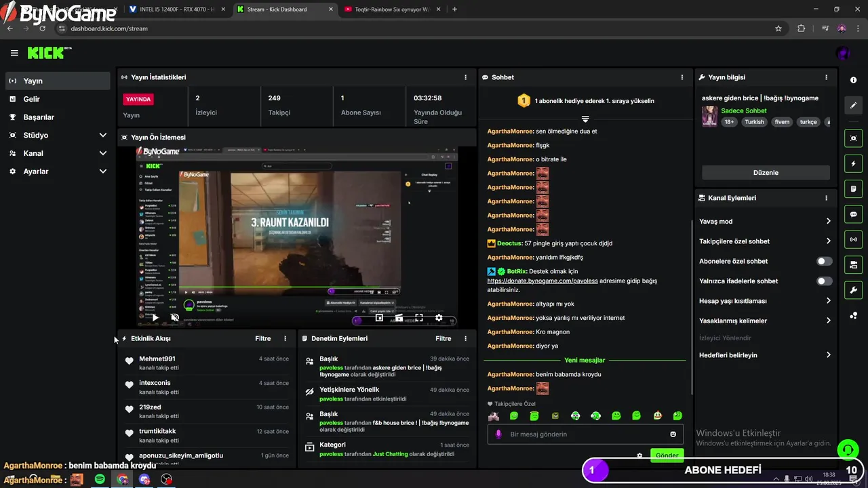
Task: Click the Düzenle button
Action: (766, 172)
